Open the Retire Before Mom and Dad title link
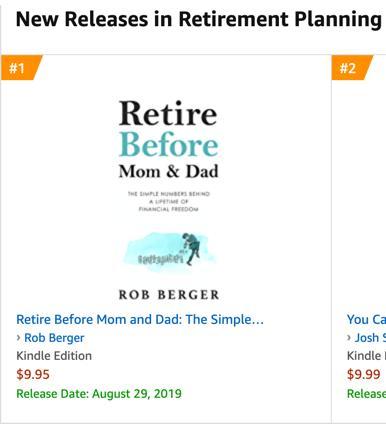 140,319
